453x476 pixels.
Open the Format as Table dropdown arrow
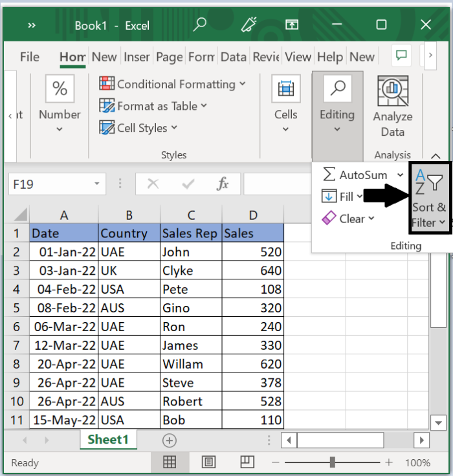(x=204, y=105)
